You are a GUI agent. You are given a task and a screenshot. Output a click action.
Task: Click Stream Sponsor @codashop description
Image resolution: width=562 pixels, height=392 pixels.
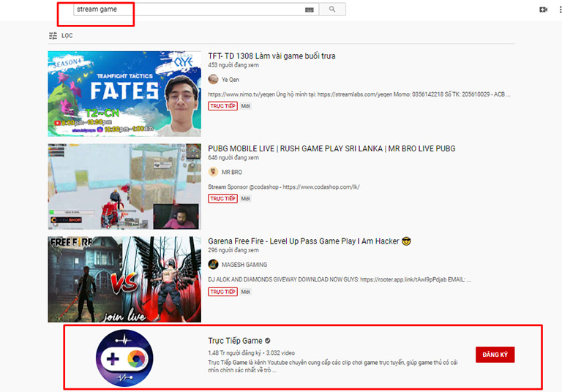click(x=283, y=186)
